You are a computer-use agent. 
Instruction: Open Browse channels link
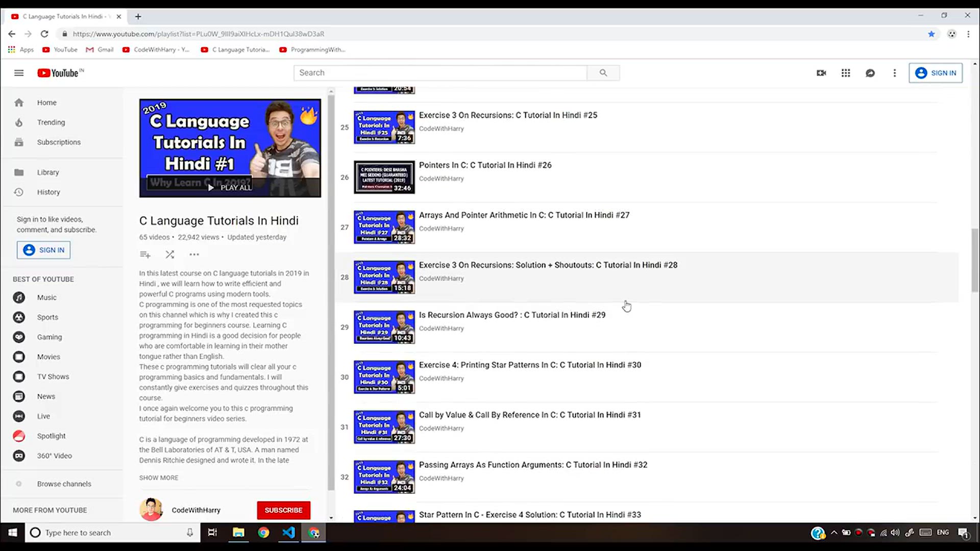point(64,484)
